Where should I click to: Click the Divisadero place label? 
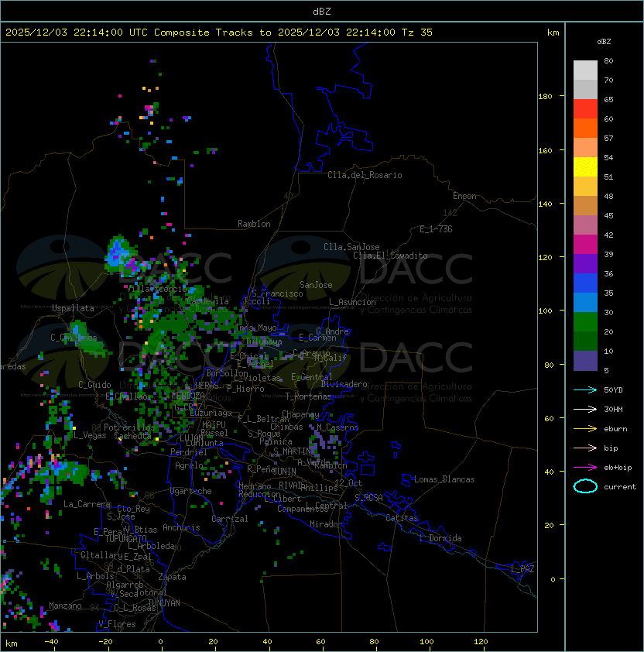click(x=344, y=384)
